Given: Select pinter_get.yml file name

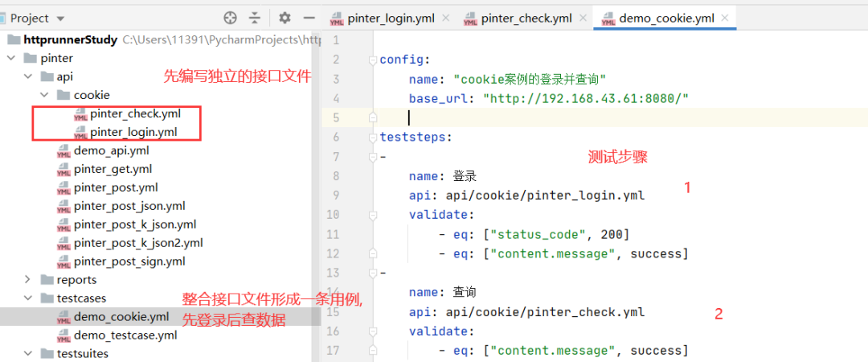Looking at the screenshot, I should pos(113,168).
